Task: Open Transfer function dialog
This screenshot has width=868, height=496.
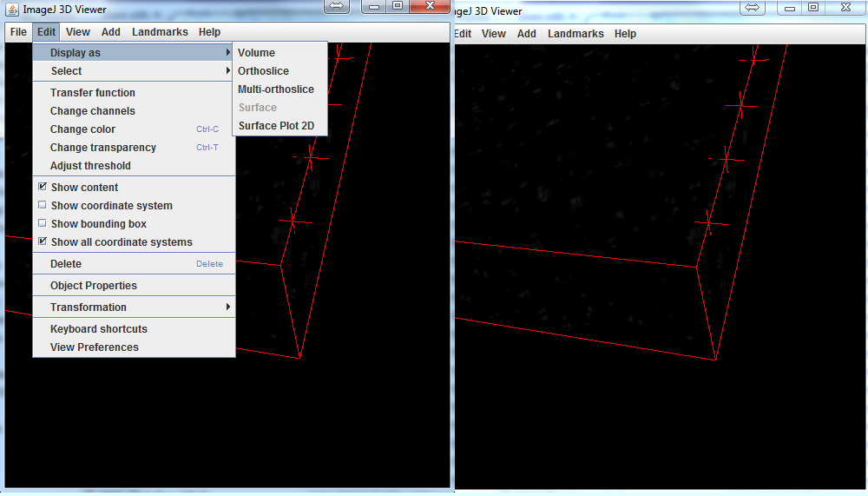Action: 93,93
